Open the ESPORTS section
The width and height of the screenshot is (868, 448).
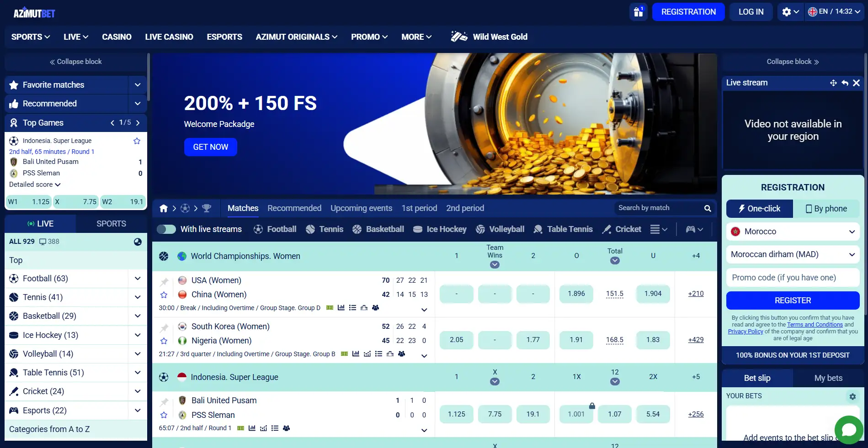click(224, 37)
